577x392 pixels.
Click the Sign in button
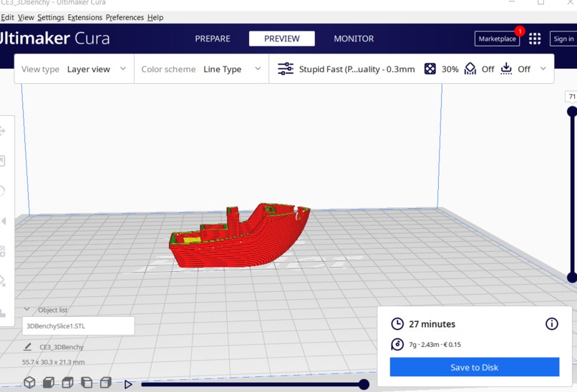563,39
